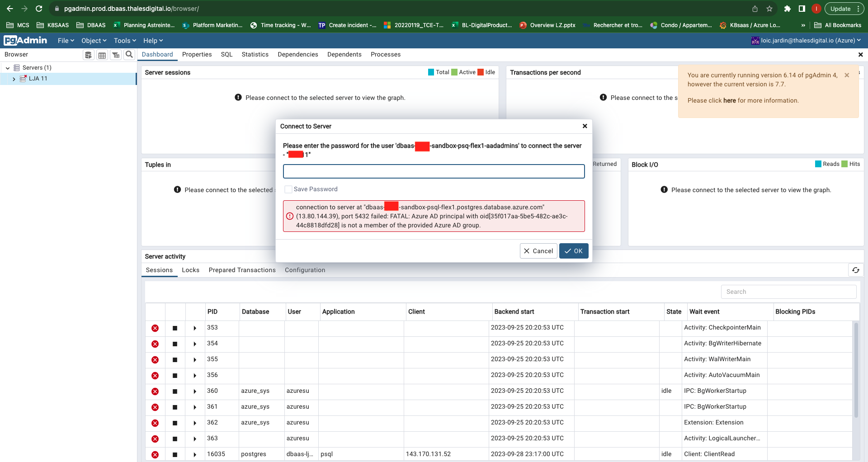
Task: Click the sessions table vertical scrollbar
Action: [855, 370]
